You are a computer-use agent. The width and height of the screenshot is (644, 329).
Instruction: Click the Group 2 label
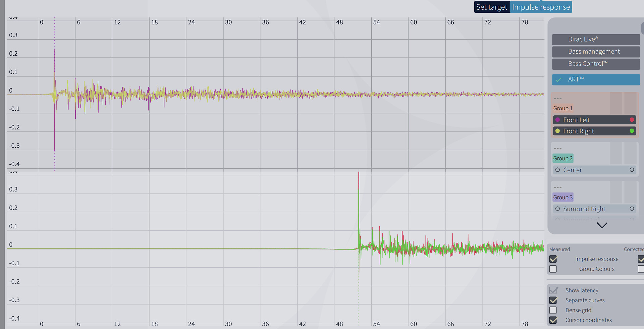(563, 158)
